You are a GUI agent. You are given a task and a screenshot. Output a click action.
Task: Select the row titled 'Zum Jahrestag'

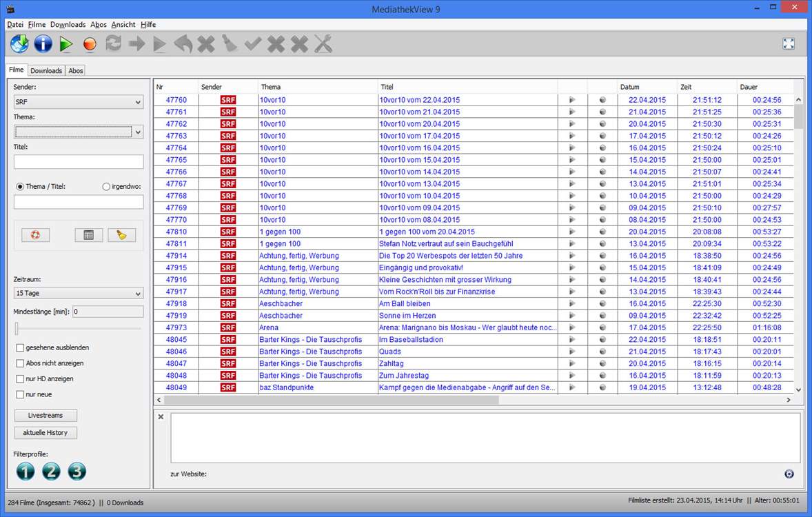(x=474, y=376)
